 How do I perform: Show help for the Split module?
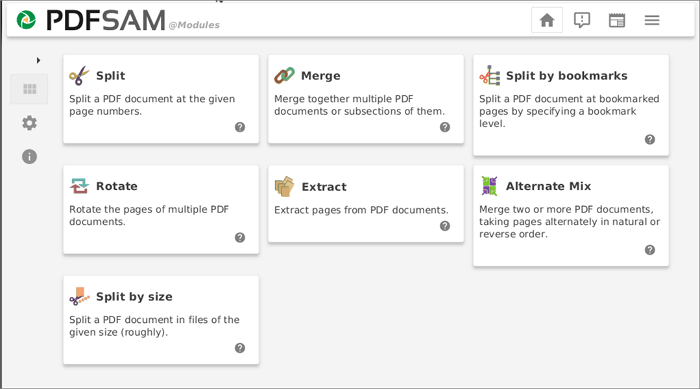click(x=240, y=127)
